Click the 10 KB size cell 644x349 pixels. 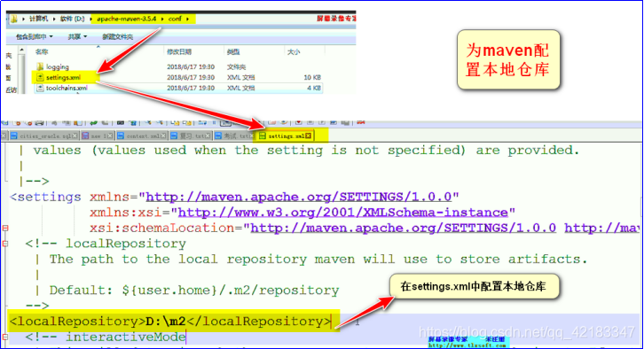[312, 78]
